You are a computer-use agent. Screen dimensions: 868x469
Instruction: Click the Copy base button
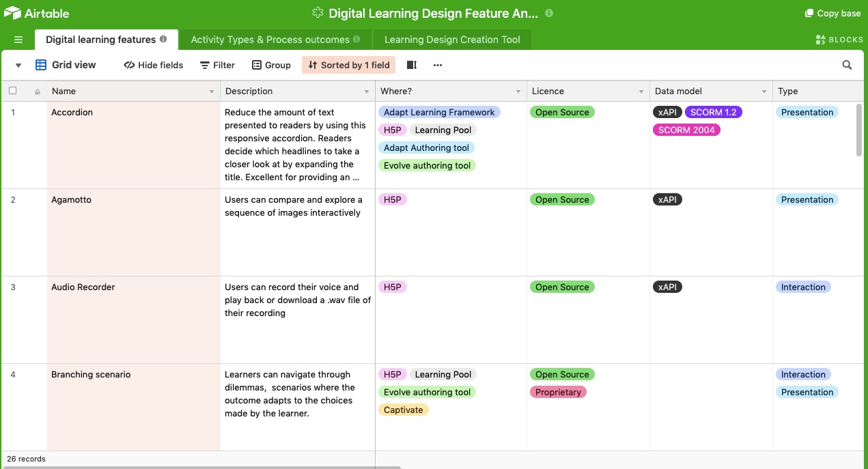pos(832,12)
